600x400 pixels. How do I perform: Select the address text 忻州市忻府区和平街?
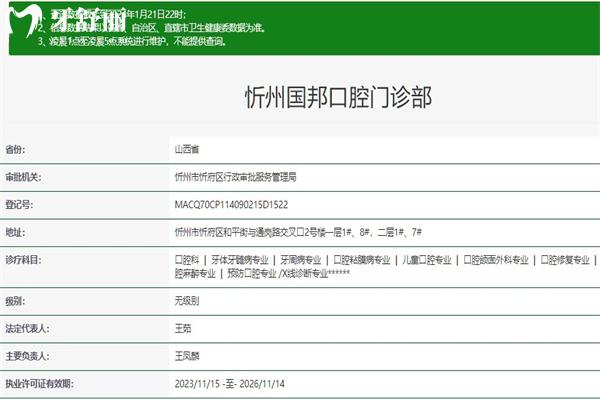click(211, 232)
